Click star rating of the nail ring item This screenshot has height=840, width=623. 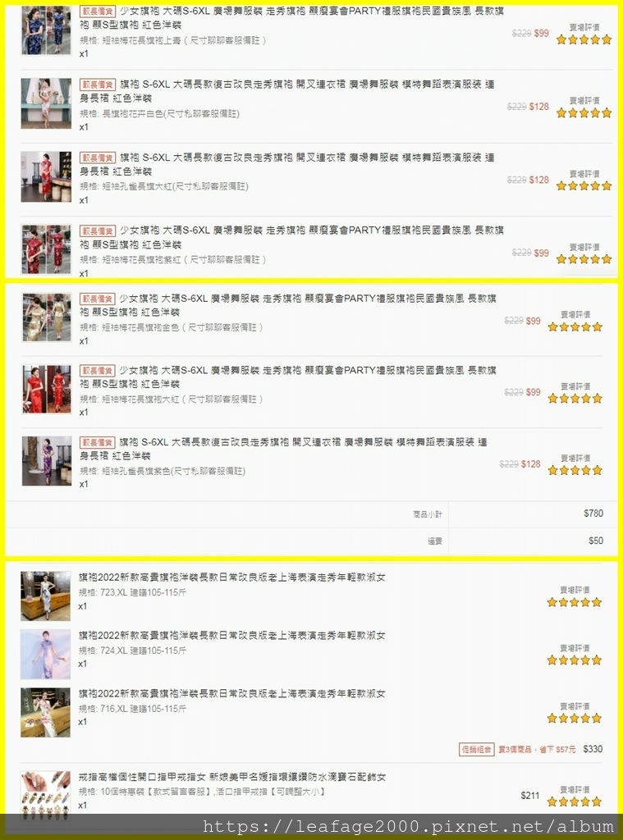pyautogui.click(x=575, y=802)
